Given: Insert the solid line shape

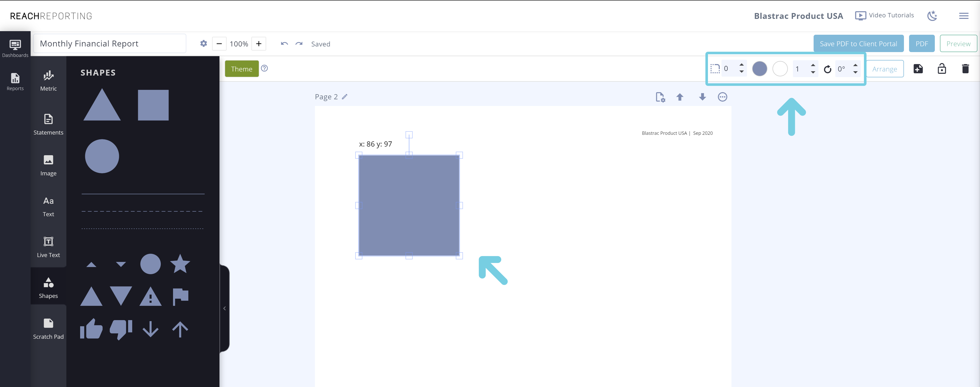Looking at the screenshot, I should coord(143,194).
